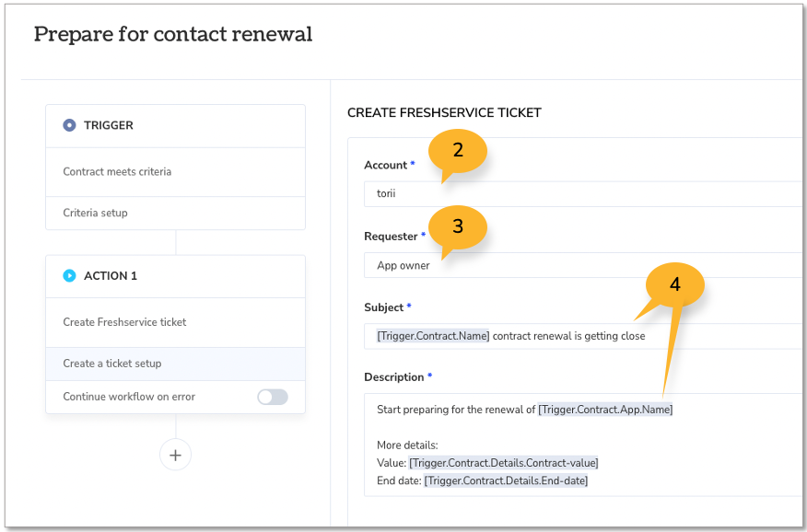Click the orange callout bubble numbered 2
Screen dimensions: 807x532
click(x=458, y=152)
